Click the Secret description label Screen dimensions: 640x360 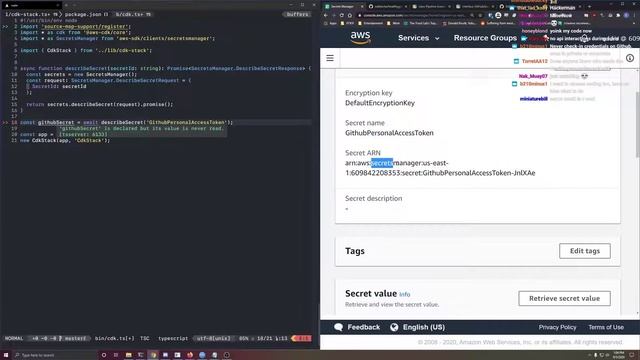(x=373, y=198)
